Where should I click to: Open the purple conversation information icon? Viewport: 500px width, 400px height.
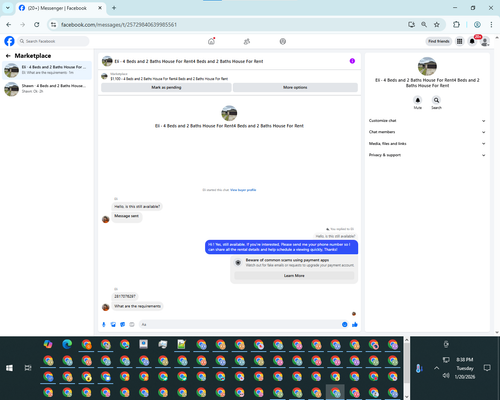click(x=352, y=61)
